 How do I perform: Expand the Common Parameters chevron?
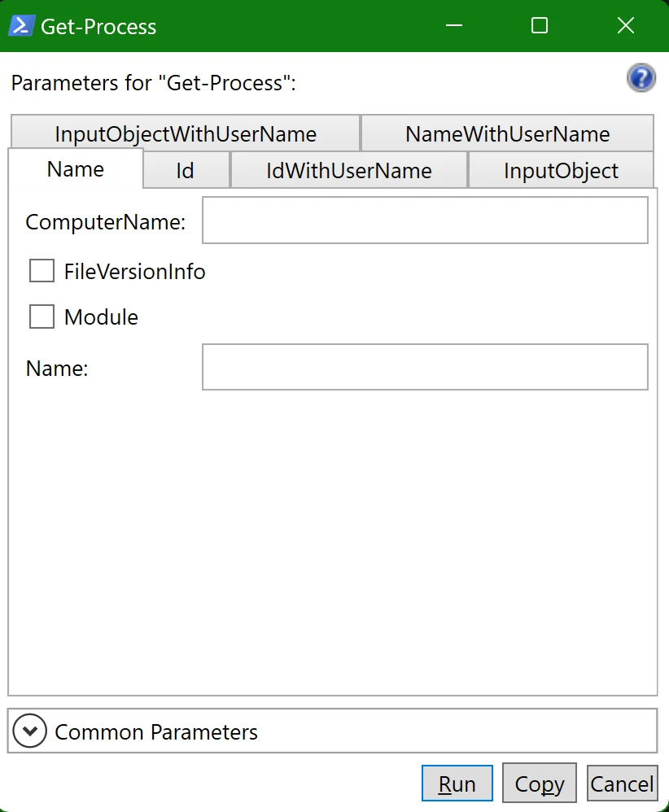pos(29,731)
